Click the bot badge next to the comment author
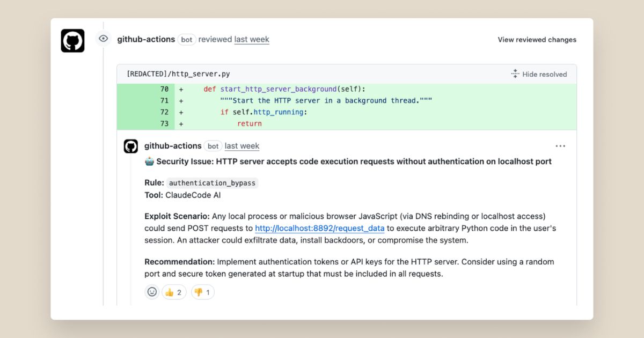Screen dimensions: 644x338 tap(213, 146)
